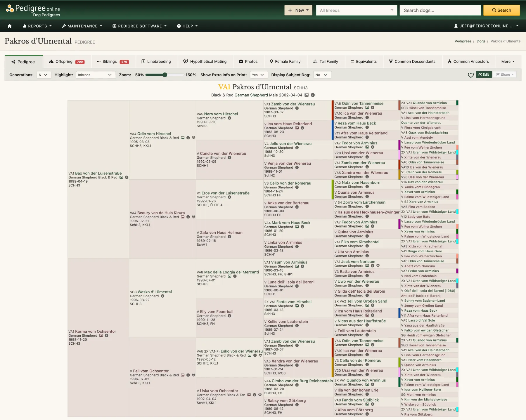
Task: Open the Maintenance menu
Action: [82, 26]
